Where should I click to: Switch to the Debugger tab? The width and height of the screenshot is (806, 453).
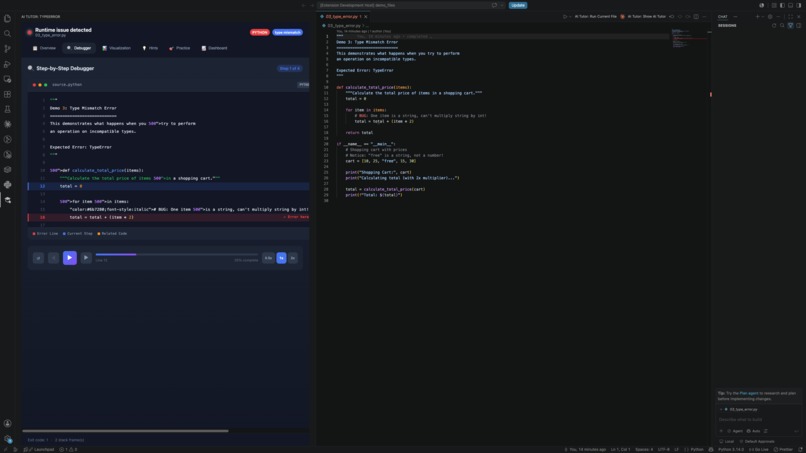click(x=79, y=48)
